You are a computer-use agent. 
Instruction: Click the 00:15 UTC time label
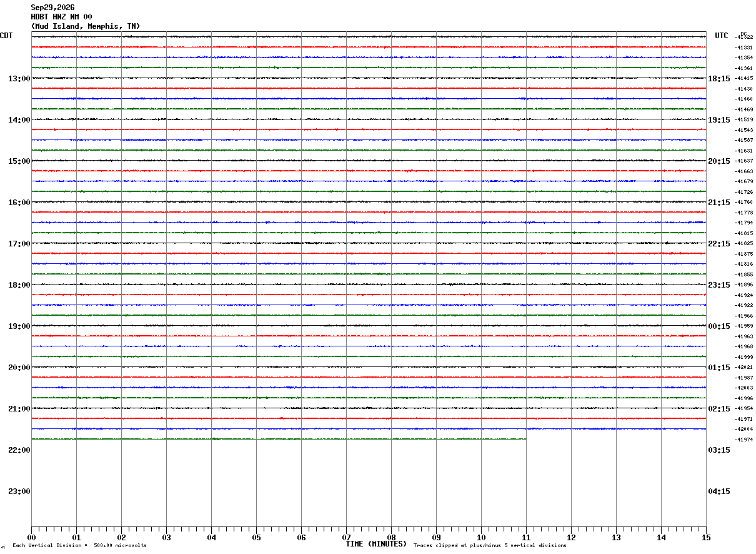point(719,326)
